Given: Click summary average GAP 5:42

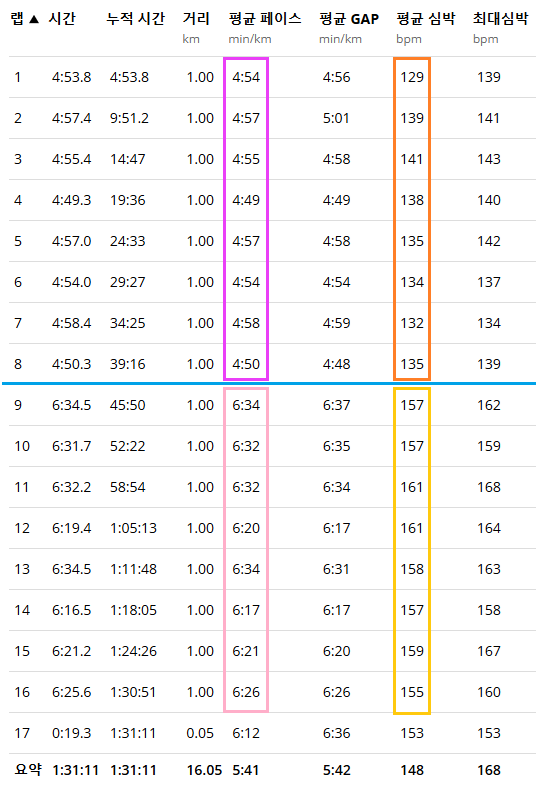Looking at the screenshot, I should pyautogui.click(x=336, y=770).
